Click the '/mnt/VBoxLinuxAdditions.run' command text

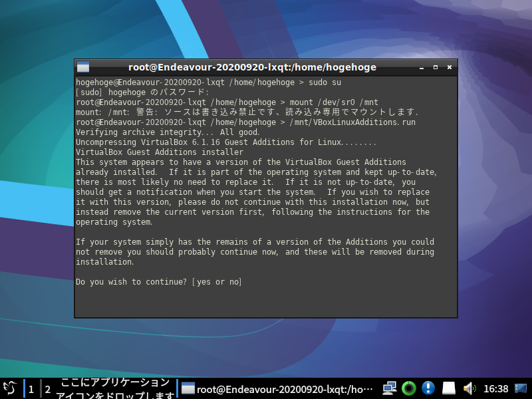point(352,122)
